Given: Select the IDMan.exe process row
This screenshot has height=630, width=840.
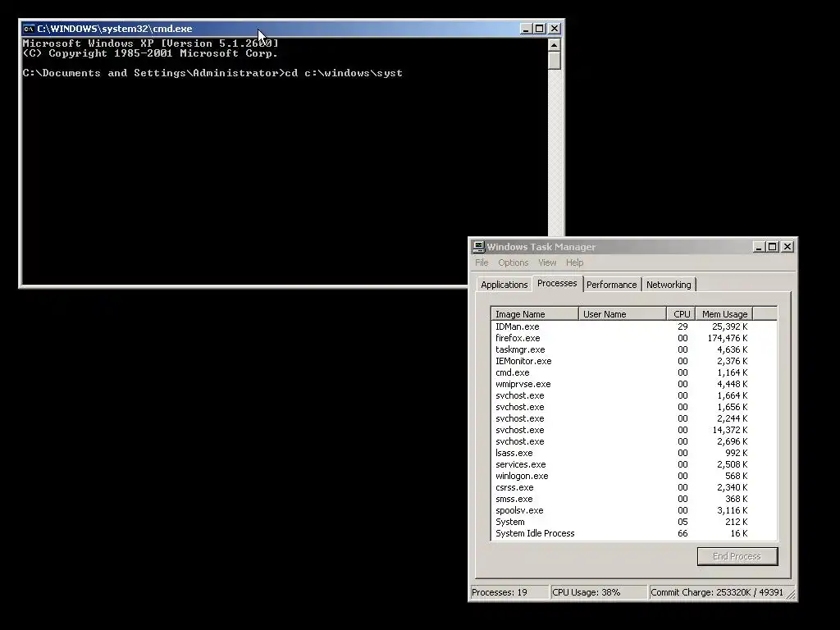Looking at the screenshot, I should pos(634,326).
